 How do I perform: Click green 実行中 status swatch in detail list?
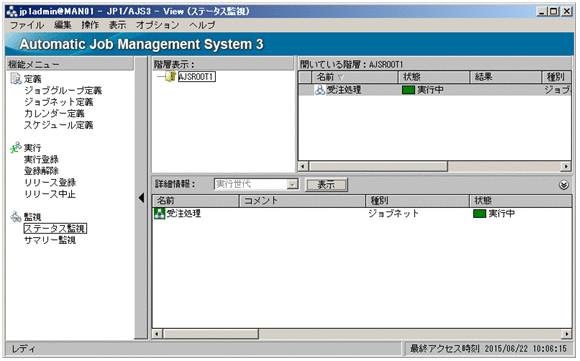coord(479,213)
